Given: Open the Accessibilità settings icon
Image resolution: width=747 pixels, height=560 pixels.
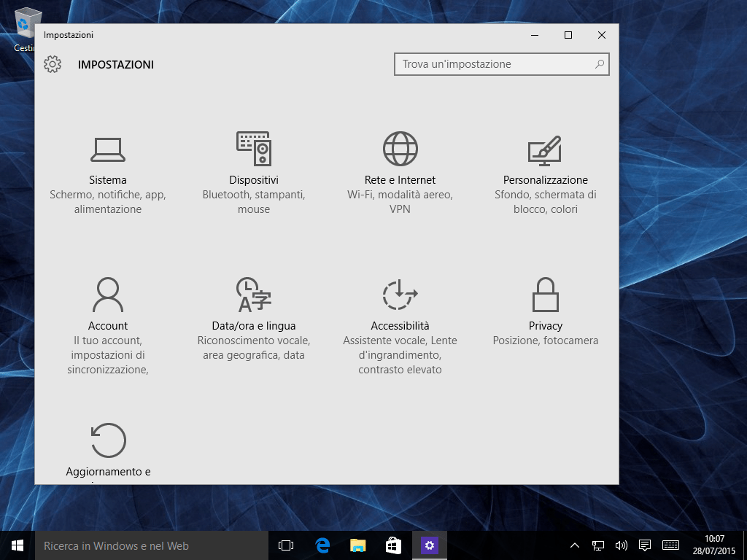Looking at the screenshot, I should tap(400, 295).
